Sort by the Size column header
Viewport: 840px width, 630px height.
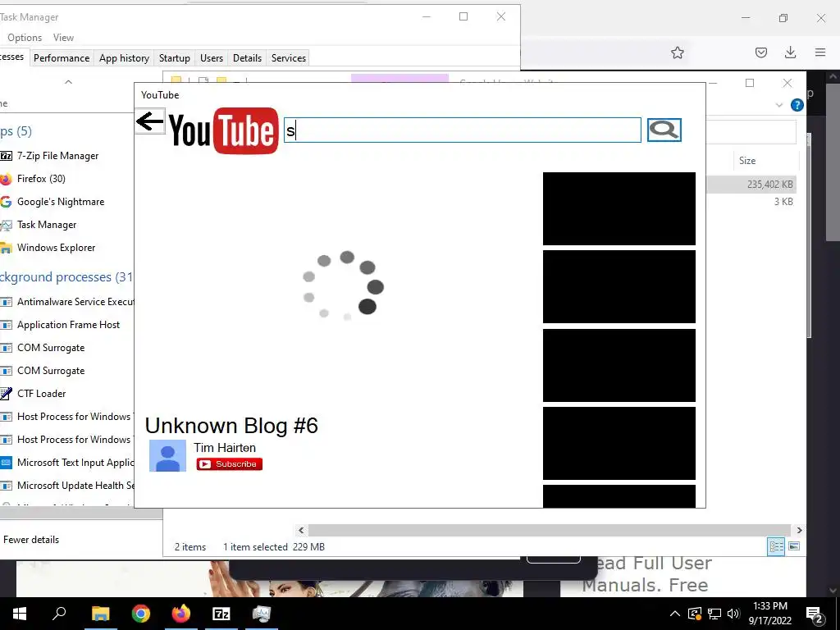(747, 161)
